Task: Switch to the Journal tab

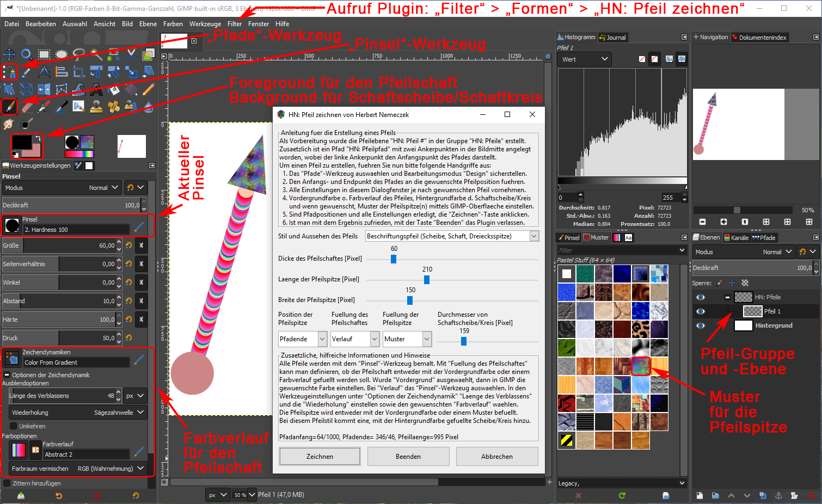Action: click(612, 38)
